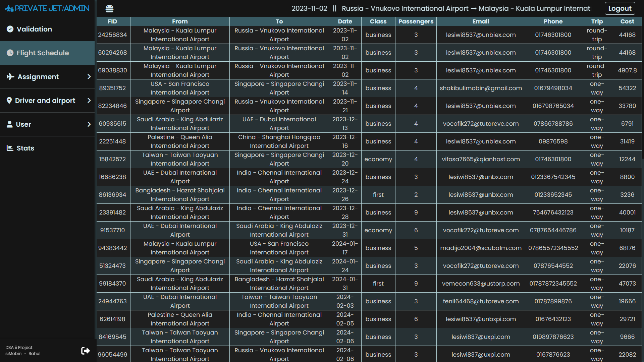Select flight ID 23391482
Screen dimensions: 644x362
tap(112, 213)
